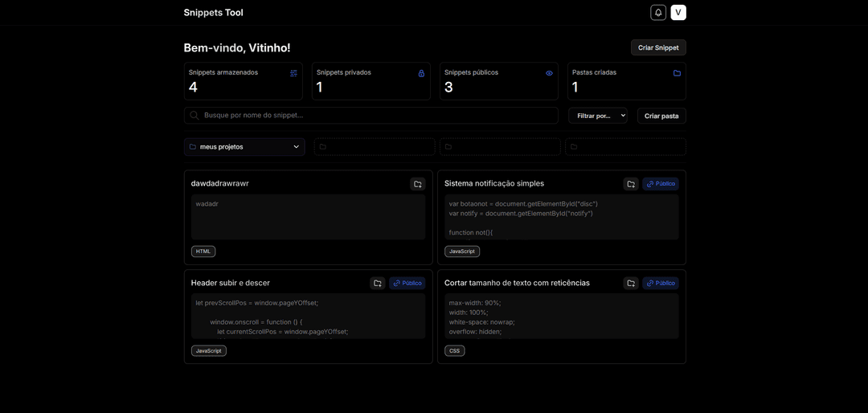Click the Snippets Tool logo title
Viewport: 868px width, 413px height.
(x=213, y=13)
